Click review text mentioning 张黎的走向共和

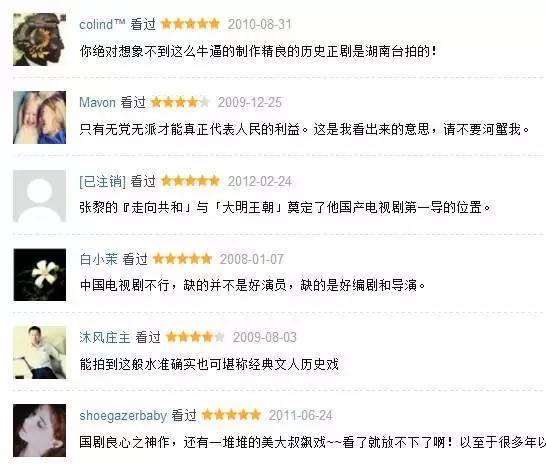click(x=285, y=208)
